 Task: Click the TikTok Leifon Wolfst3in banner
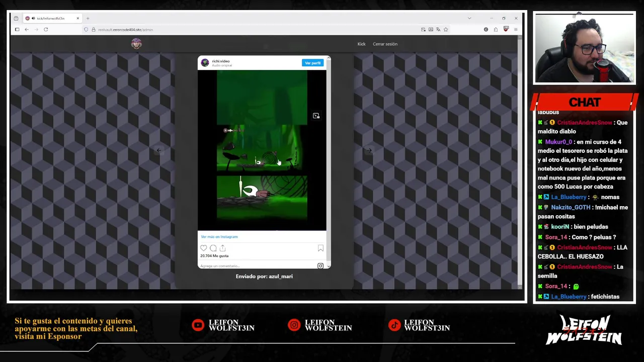click(419, 325)
